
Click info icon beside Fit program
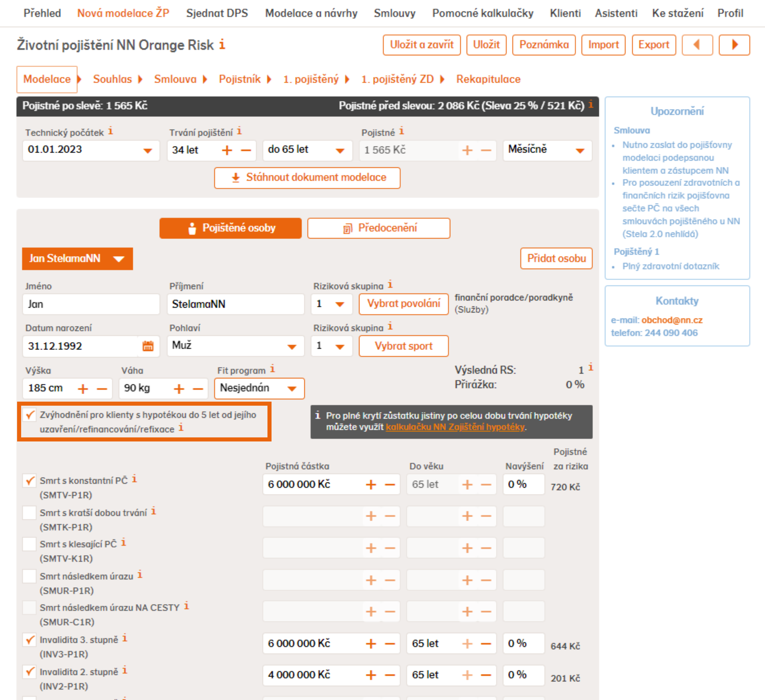273,369
